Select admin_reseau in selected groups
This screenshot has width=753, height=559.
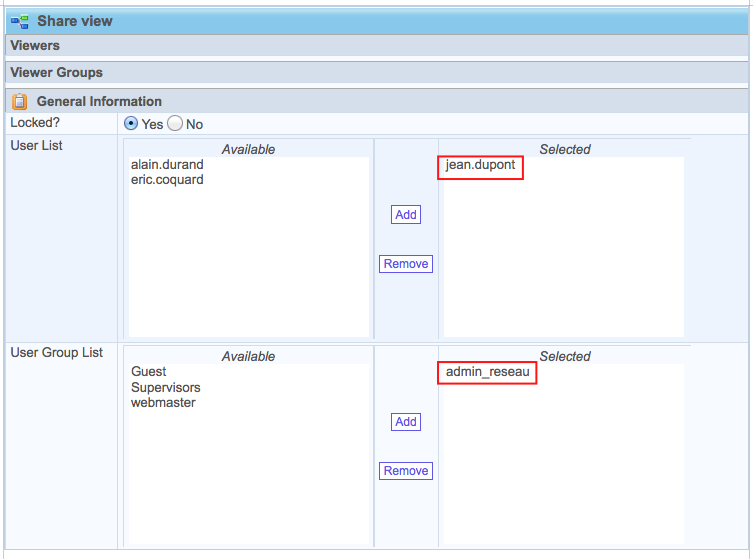(486, 372)
